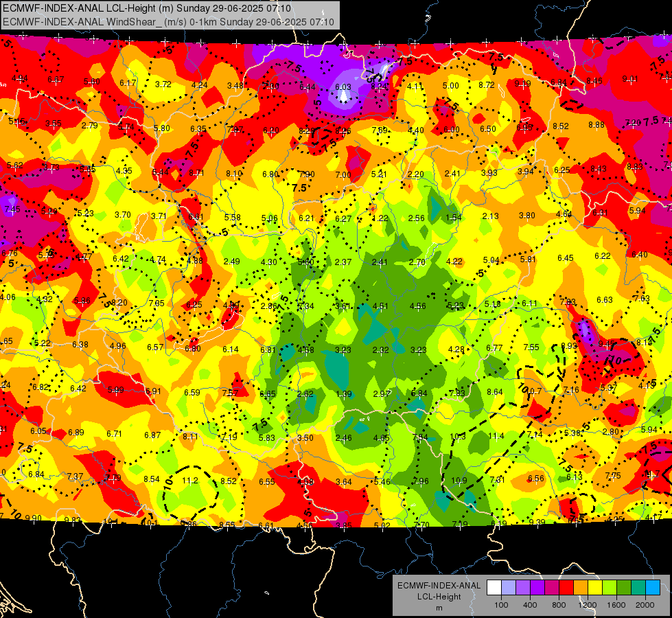Click the wind shear value "6.56"
672x618 pixels.
[535, 478]
